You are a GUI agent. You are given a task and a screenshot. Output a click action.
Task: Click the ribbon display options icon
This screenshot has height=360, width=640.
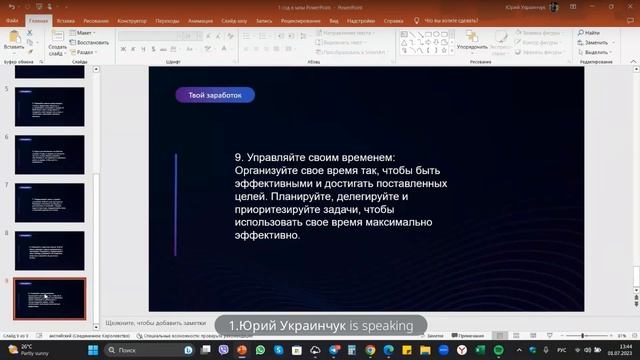(x=573, y=7)
